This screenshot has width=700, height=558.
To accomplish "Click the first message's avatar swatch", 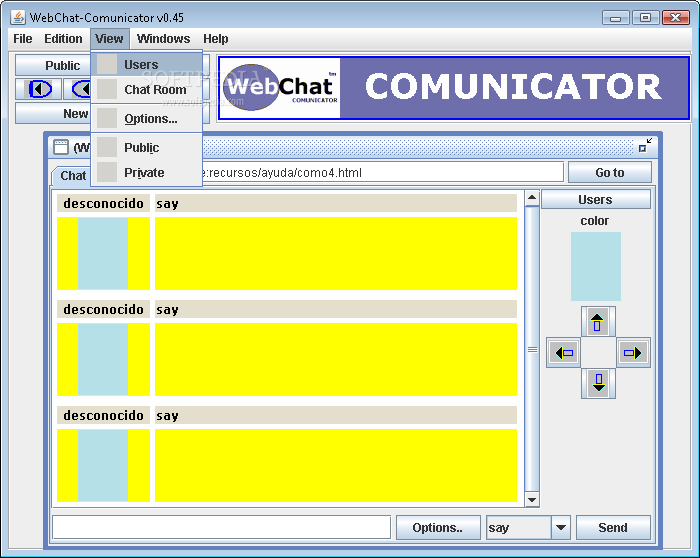I will (103, 254).
